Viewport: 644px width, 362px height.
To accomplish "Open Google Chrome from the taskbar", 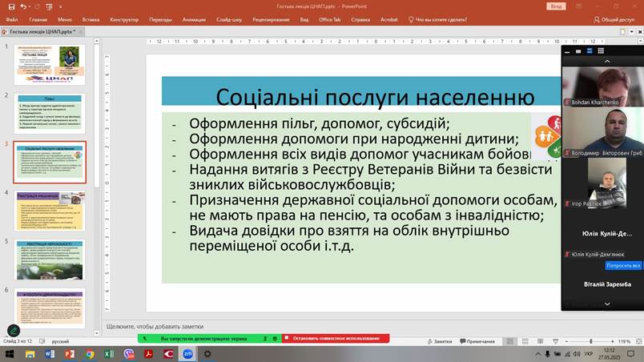I will tap(90, 353).
